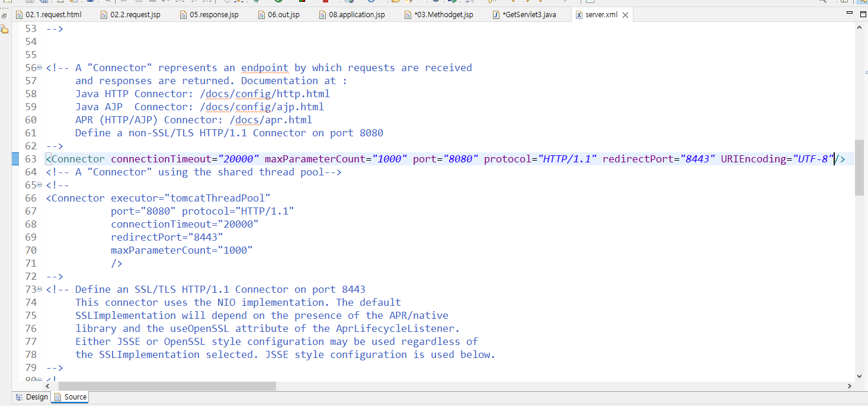
Task: Click the JSP icon on 06.out.jsp tab
Action: [x=261, y=14]
